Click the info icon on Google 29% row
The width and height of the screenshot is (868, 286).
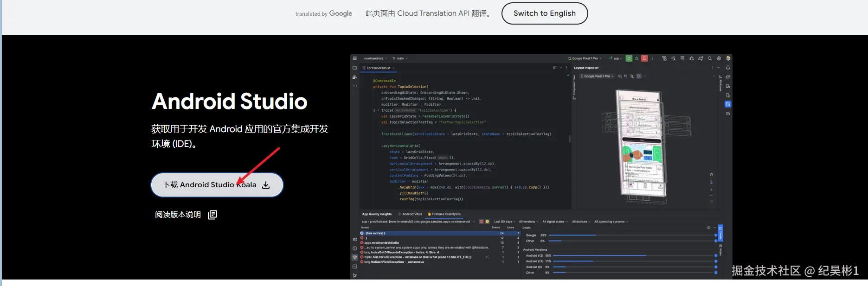click(716, 235)
